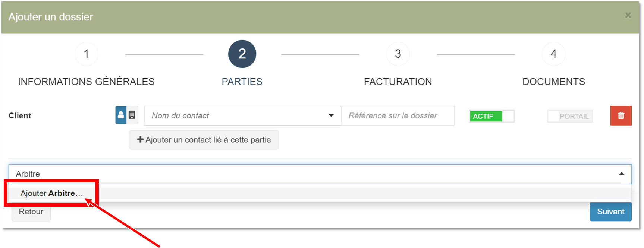Select the company building contact type icon
Image resolution: width=644 pixels, height=248 pixels.
pos(132,115)
